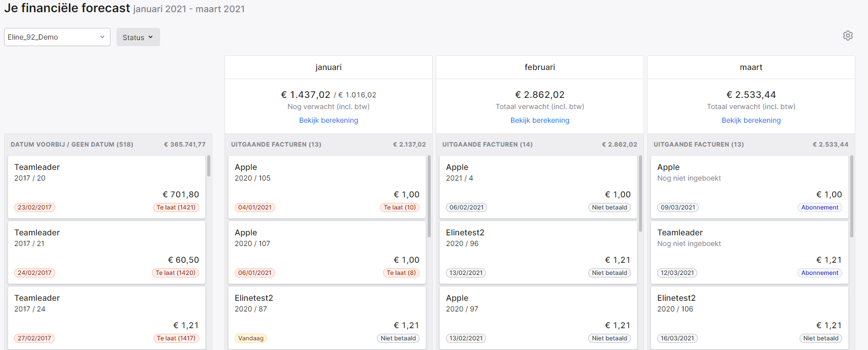Click the Vandaag date badge
The height and width of the screenshot is (350, 868).
pyautogui.click(x=251, y=338)
